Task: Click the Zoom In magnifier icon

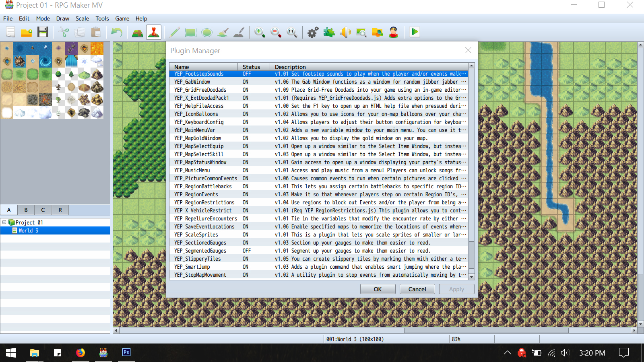Action: [x=260, y=32]
